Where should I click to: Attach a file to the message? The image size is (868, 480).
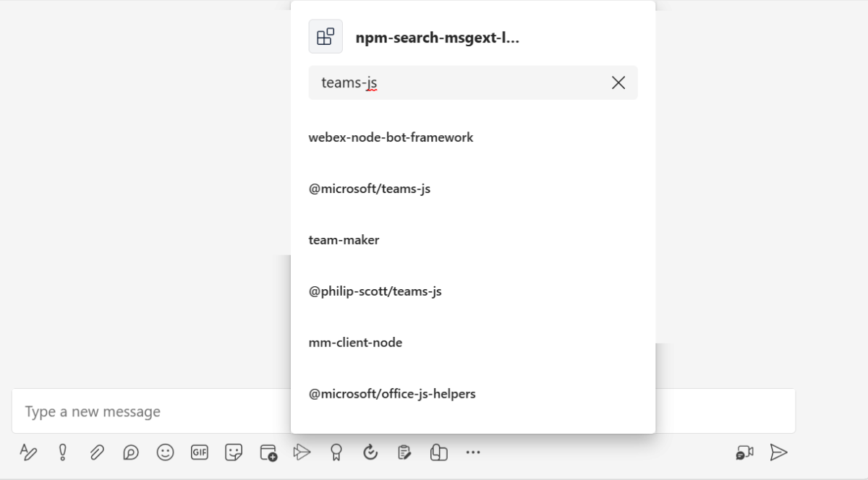point(95,452)
